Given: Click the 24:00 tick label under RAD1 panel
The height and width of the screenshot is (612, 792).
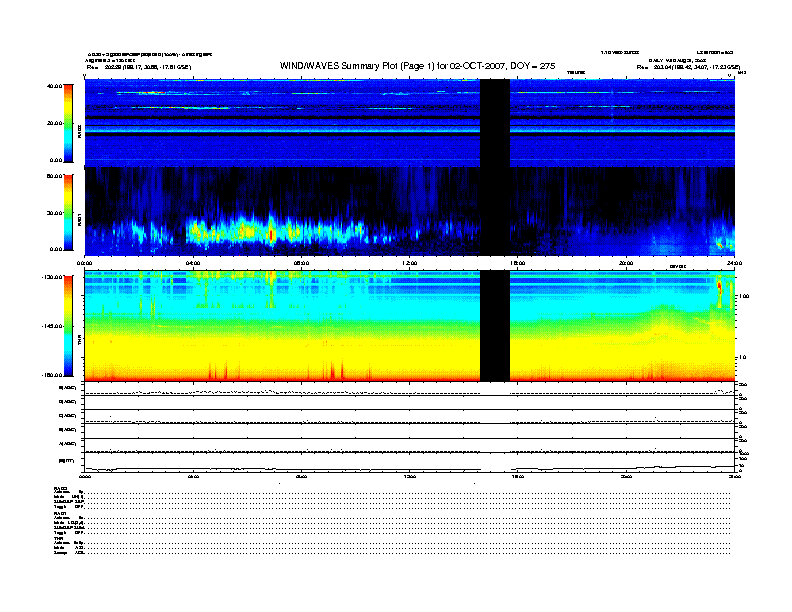Looking at the screenshot, I should click(734, 263).
